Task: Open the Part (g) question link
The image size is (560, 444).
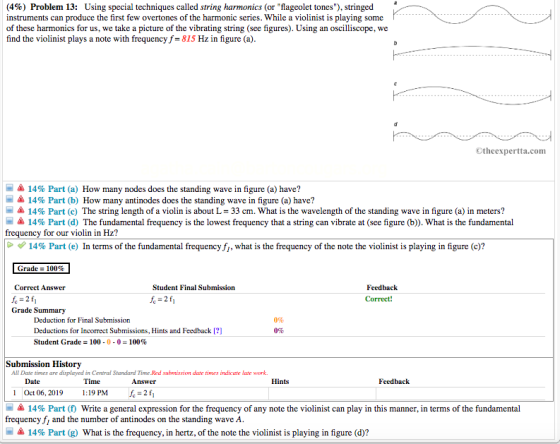Action: (x=53, y=433)
